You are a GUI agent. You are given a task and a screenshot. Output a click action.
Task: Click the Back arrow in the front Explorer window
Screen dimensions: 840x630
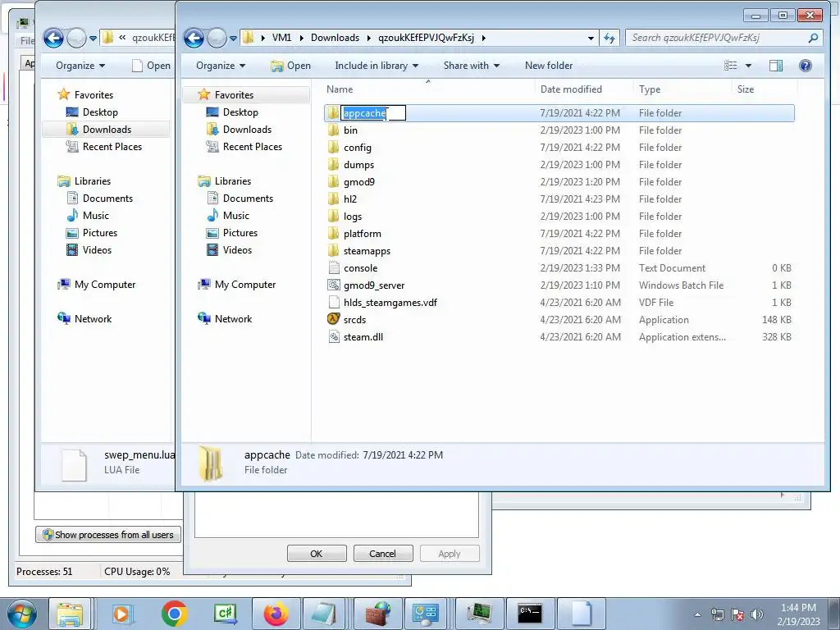point(194,38)
